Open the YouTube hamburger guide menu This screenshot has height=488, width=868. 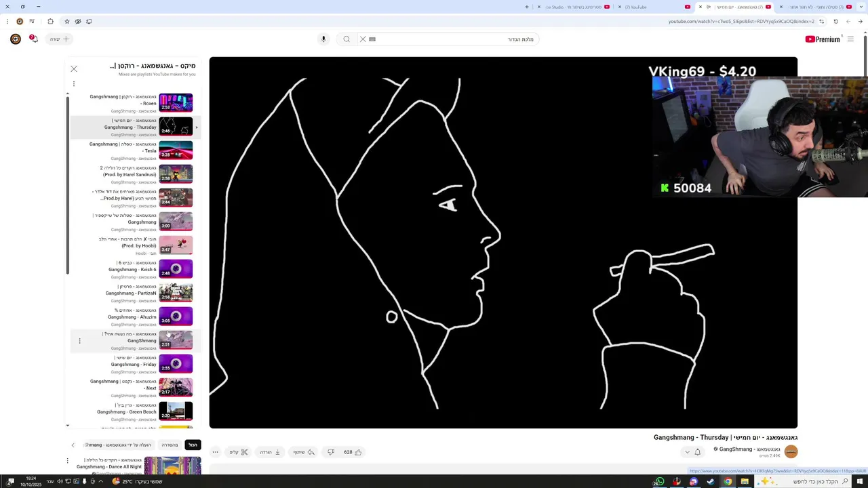[850, 39]
